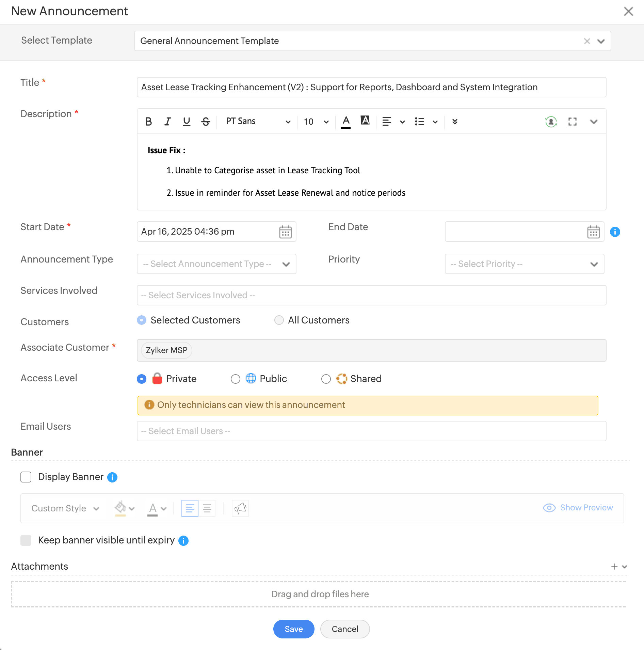Open the Custom Style banner menu

(x=65, y=508)
